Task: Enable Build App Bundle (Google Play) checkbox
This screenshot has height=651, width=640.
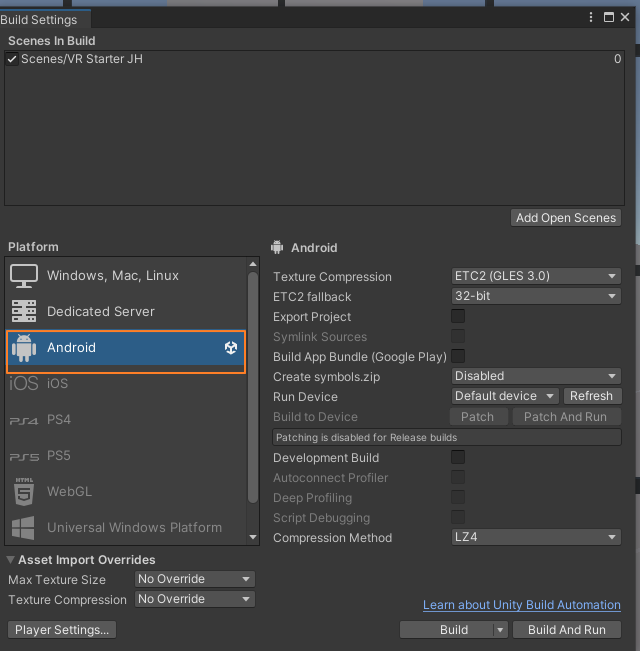Action: click(x=458, y=356)
